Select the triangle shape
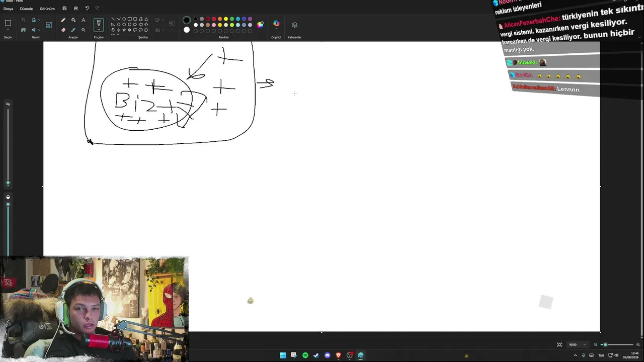 point(146,19)
